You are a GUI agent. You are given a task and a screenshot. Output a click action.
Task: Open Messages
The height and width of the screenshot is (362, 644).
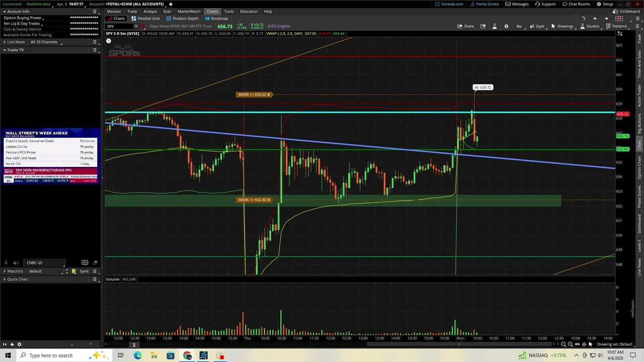(517, 4)
